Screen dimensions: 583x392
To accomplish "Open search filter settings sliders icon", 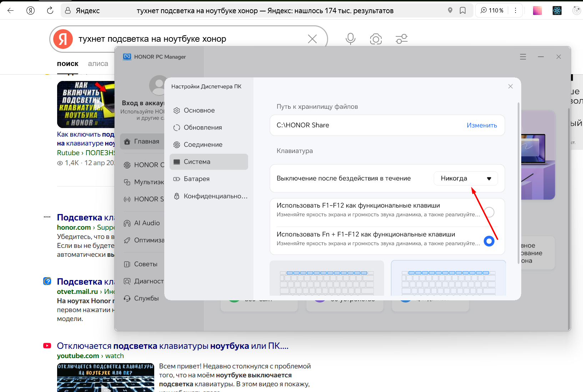I will (402, 39).
